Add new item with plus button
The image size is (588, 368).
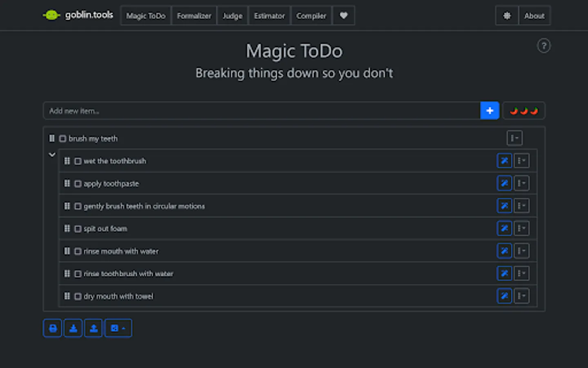[490, 110]
